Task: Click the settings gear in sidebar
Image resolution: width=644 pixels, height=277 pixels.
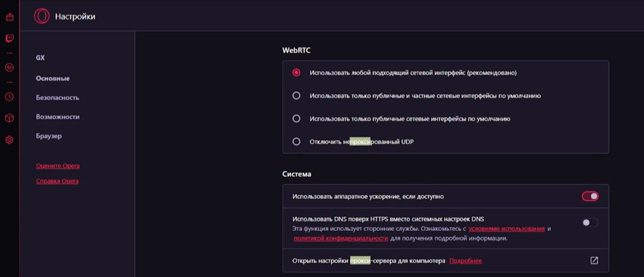Action: (9, 140)
